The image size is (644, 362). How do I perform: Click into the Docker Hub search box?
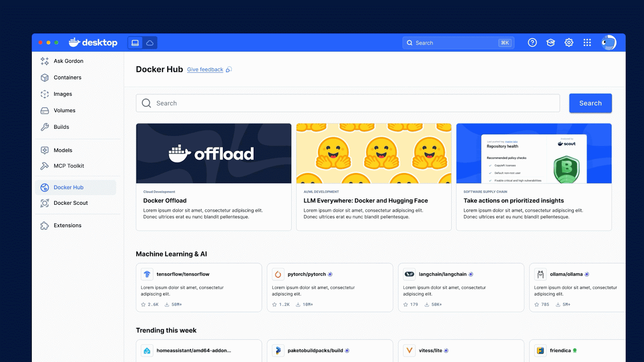[x=348, y=103]
